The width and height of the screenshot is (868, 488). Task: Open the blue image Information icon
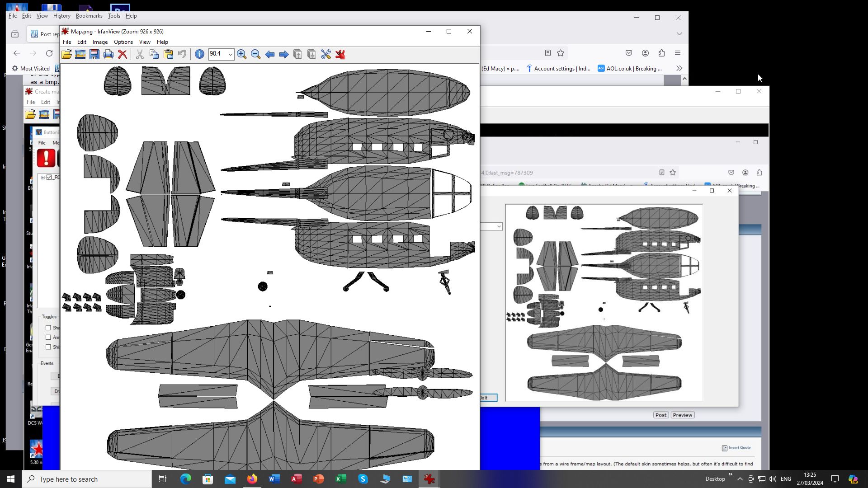click(x=199, y=54)
